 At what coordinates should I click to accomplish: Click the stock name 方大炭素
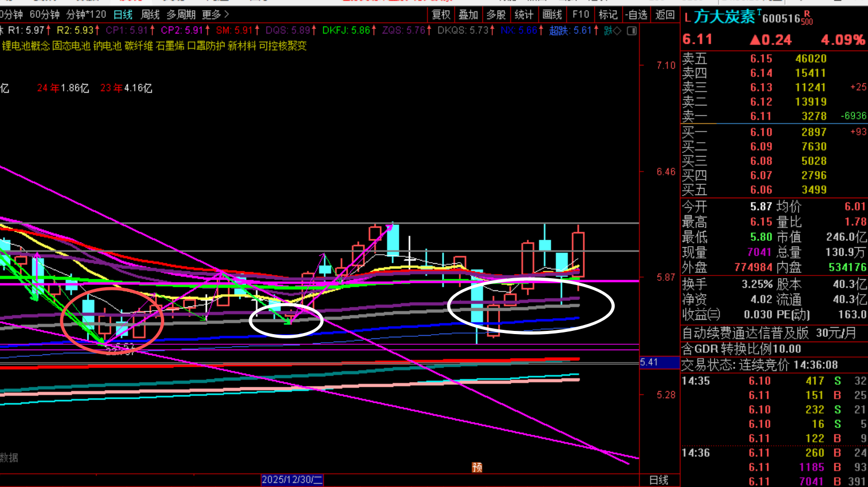[725, 17]
